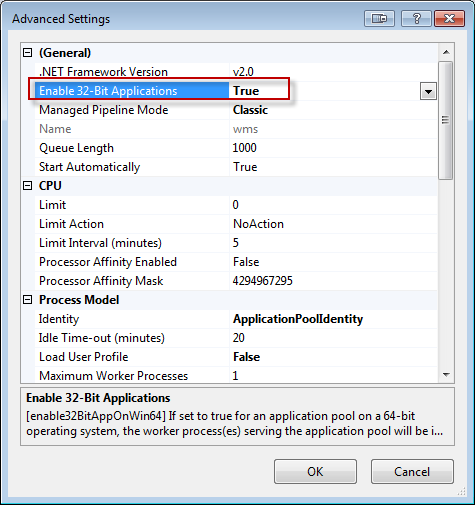
Task: Click the title bar options icon
Action: [x=379, y=18]
